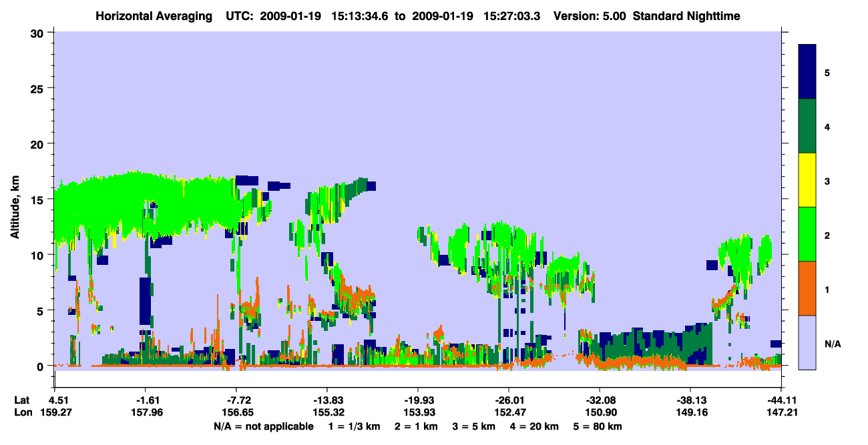Image resolution: width=868 pixels, height=445 pixels.
Task: Click the y-axis tick label 10
Action: 37,255
